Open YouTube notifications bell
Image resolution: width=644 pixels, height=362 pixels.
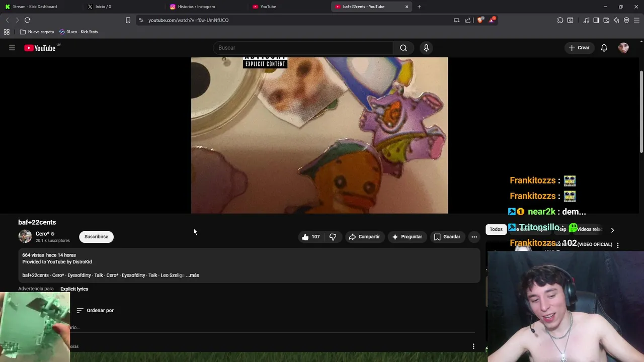[x=604, y=48]
